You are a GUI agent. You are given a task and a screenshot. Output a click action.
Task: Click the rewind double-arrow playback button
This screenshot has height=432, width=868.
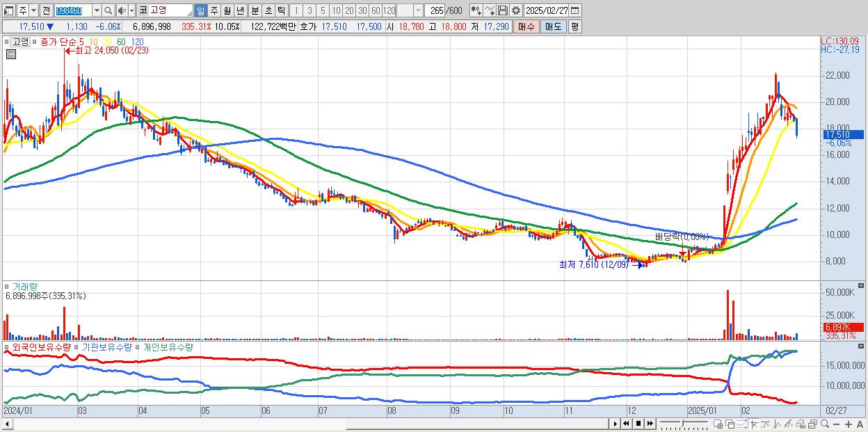[x=626, y=424]
